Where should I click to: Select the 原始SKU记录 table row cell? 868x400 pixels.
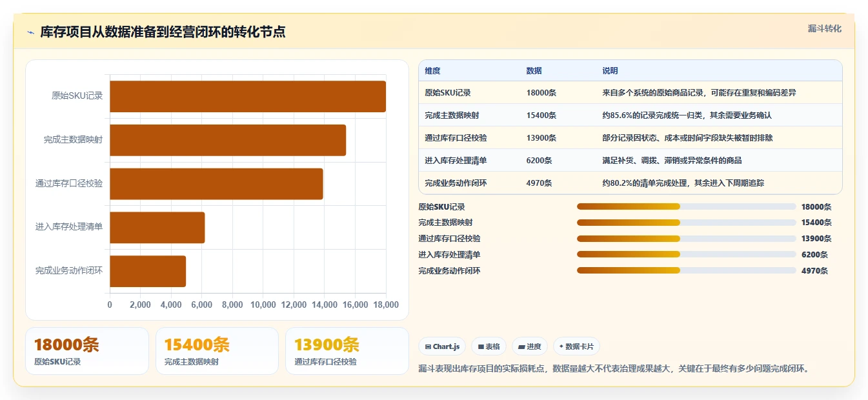coord(448,93)
